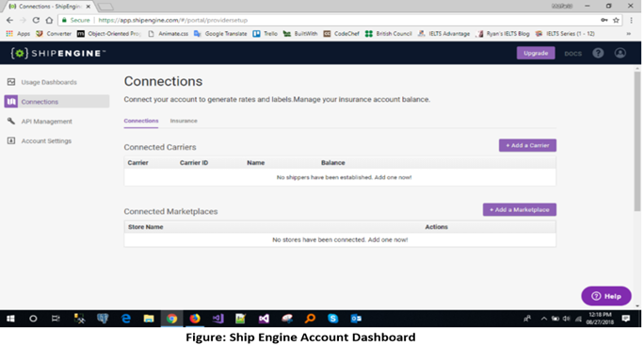Select the Connections sidebar icon

(11, 101)
